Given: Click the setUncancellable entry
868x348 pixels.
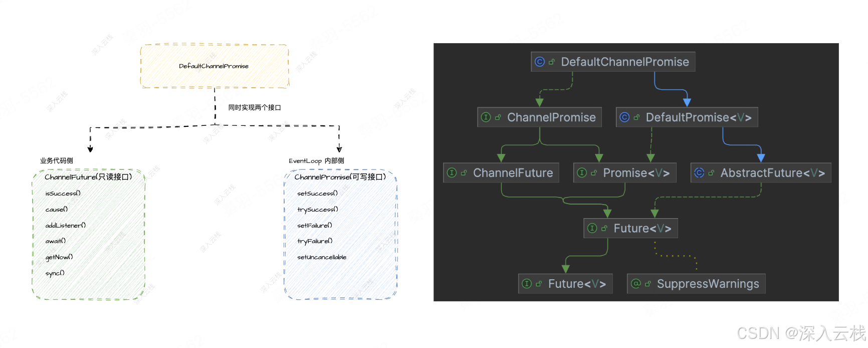Looking at the screenshot, I should (x=322, y=257).
